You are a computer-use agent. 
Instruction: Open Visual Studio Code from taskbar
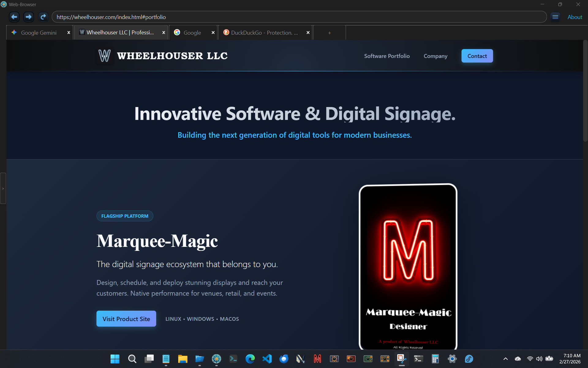tap(267, 359)
